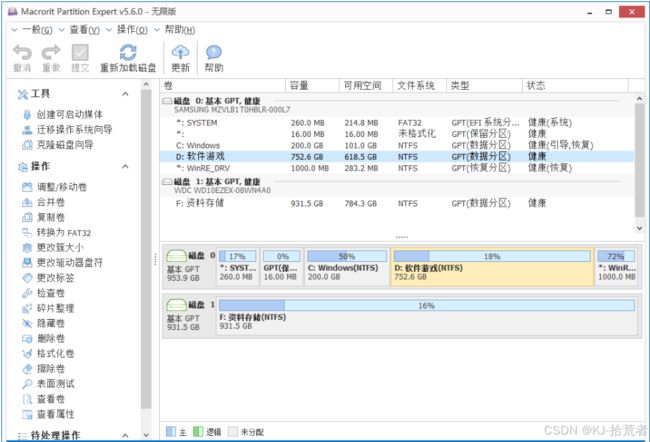650x442 pixels.
Task: Click the Undo (撤消) toolbar icon
Action: click(x=22, y=53)
